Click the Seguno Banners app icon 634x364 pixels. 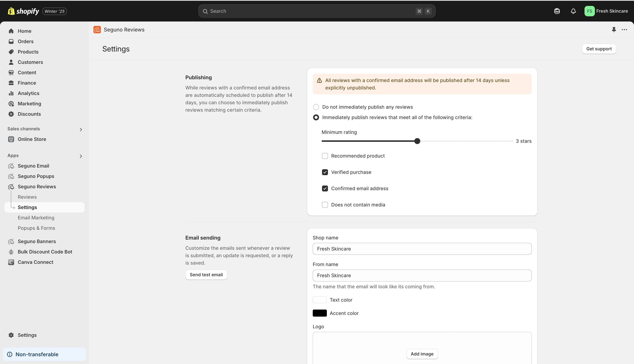pos(11,241)
